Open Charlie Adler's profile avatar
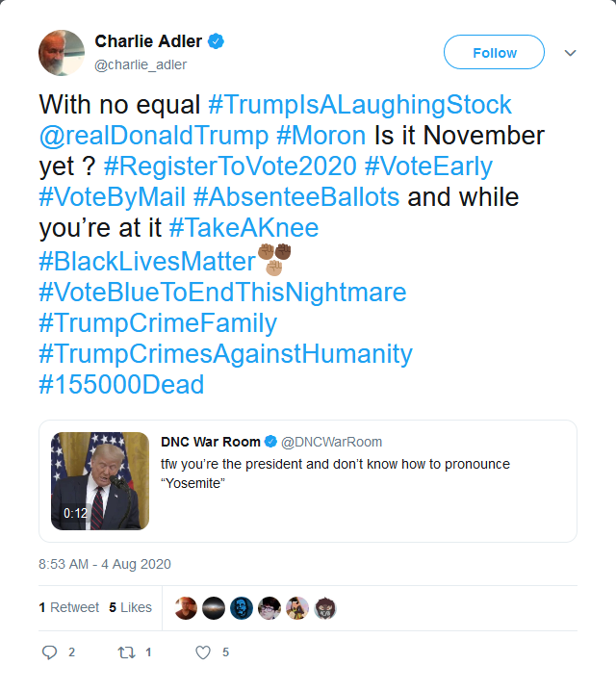This screenshot has width=616, height=690. coord(62,53)
